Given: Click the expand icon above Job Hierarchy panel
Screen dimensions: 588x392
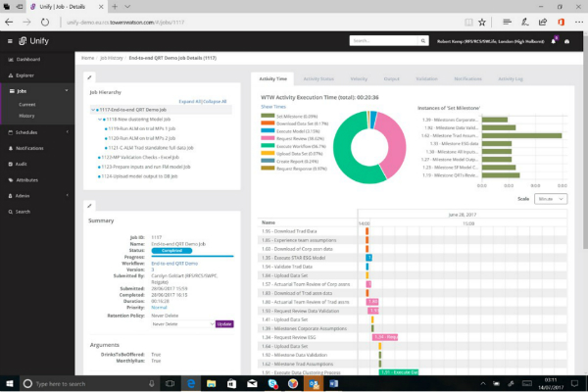Looking at the screenshot, I should click(89, 77).
